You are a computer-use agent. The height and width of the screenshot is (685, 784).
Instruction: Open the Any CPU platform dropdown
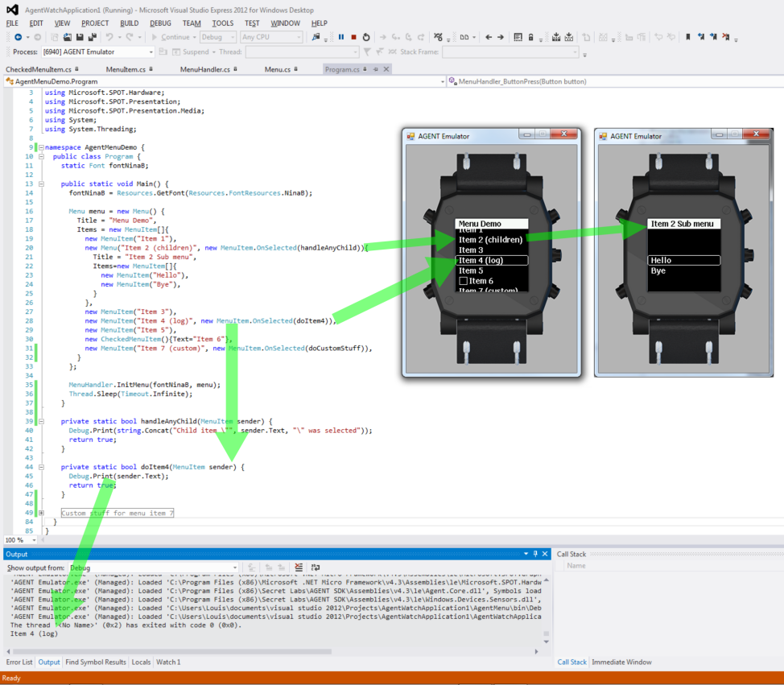pyautogui.click(x=271, y=37)
